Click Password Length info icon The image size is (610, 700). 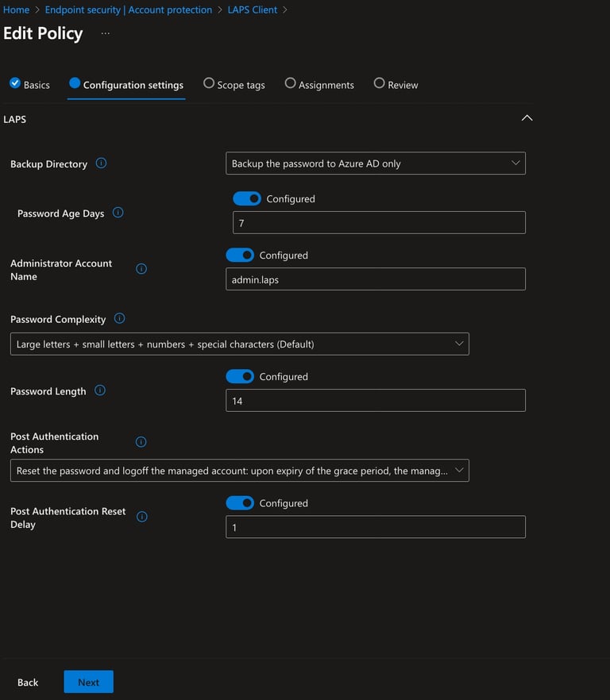[100, 390]
